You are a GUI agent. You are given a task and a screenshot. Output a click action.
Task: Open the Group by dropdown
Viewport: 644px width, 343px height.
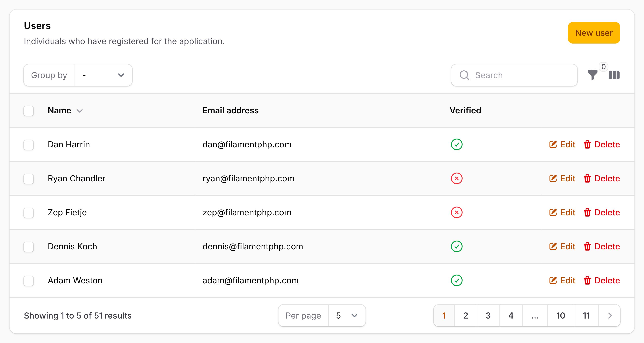[x=104, y=75]
